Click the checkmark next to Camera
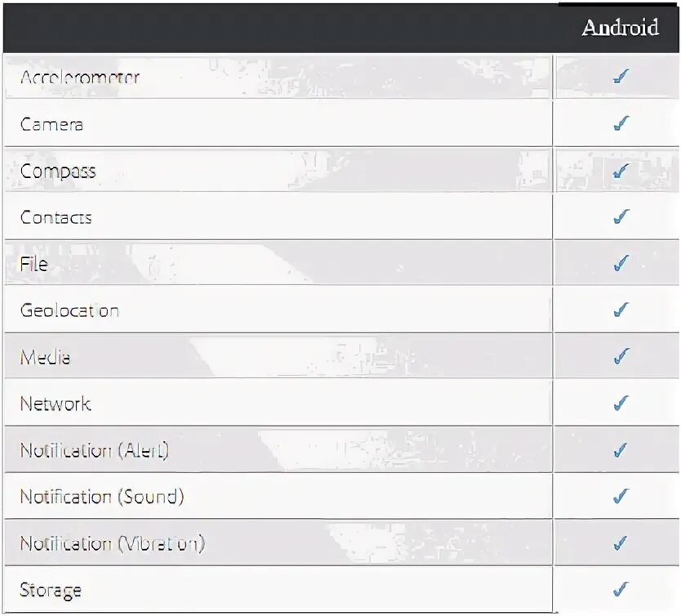 tap(621, 124)
